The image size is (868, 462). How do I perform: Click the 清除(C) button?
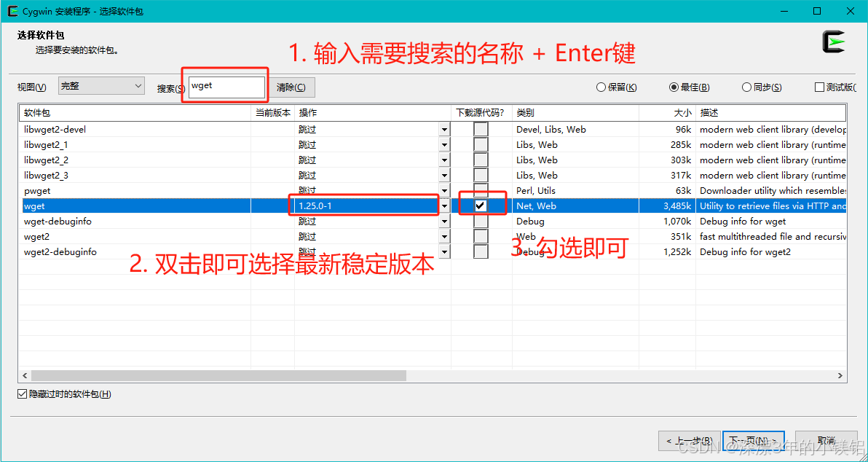(292, 87)
